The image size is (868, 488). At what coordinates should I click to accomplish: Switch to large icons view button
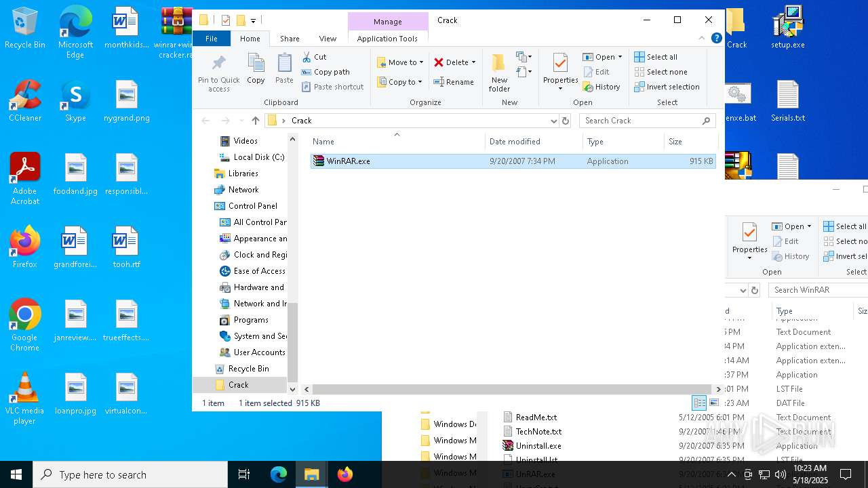point(713,403)
